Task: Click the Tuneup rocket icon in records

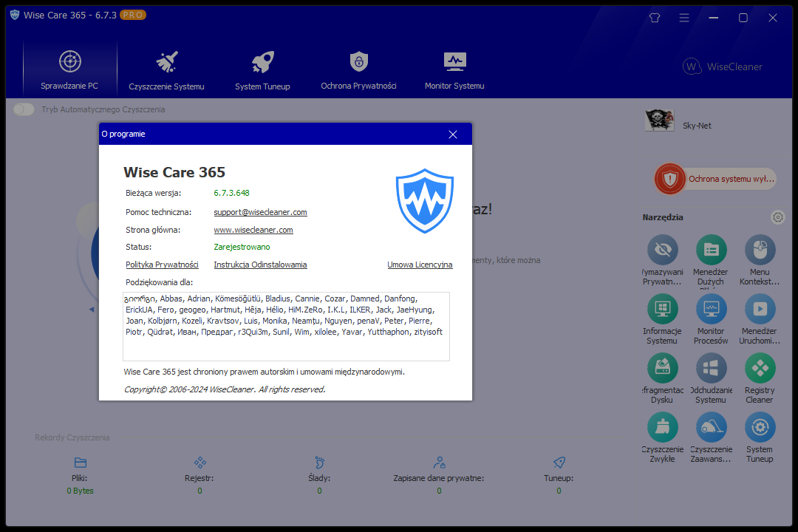Action: point(559,463)
